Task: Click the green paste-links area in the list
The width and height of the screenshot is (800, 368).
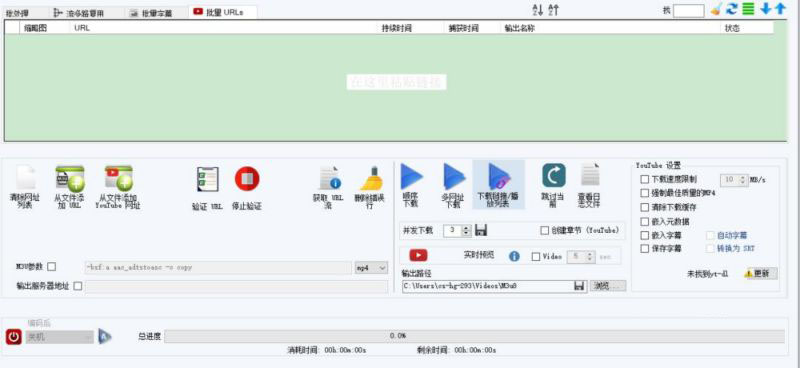Action: click(396, 87)
